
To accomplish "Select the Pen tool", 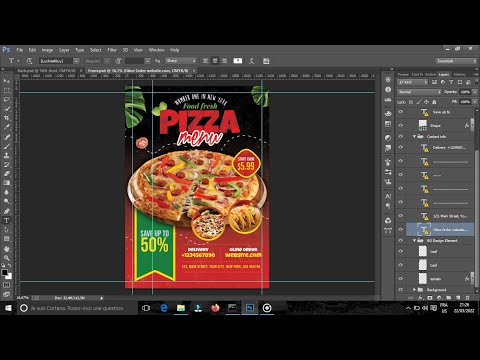I will click(6, 211).
